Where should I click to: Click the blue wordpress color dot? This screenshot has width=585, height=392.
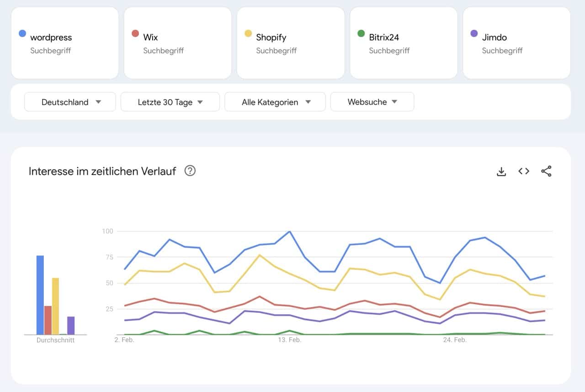(x=22, y=33)
